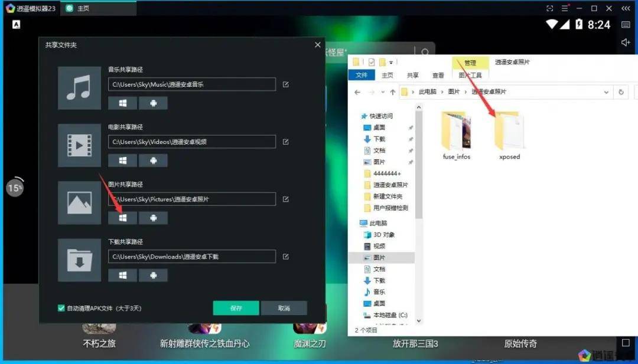Click the navigation pane scroll up arrow
The height and width of the screenshot is (364, 638).
[419, 107]
